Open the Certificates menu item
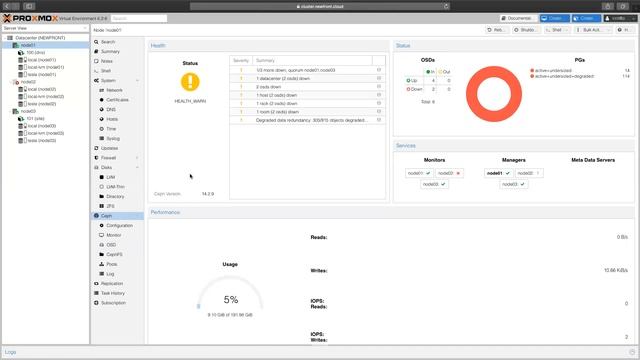Image resolution: width=640 pixels, height=360 pixels. pyautogui.click(x=117, y=100)
